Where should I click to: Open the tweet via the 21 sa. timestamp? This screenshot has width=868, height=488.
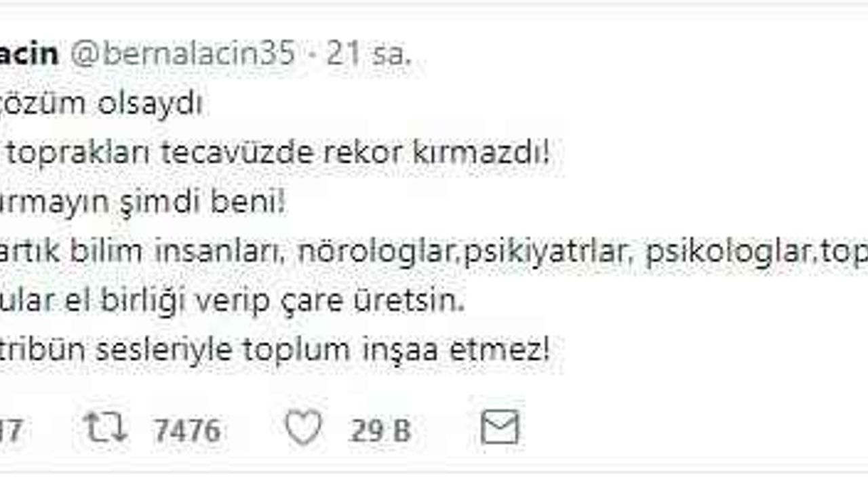pos(370,54)
